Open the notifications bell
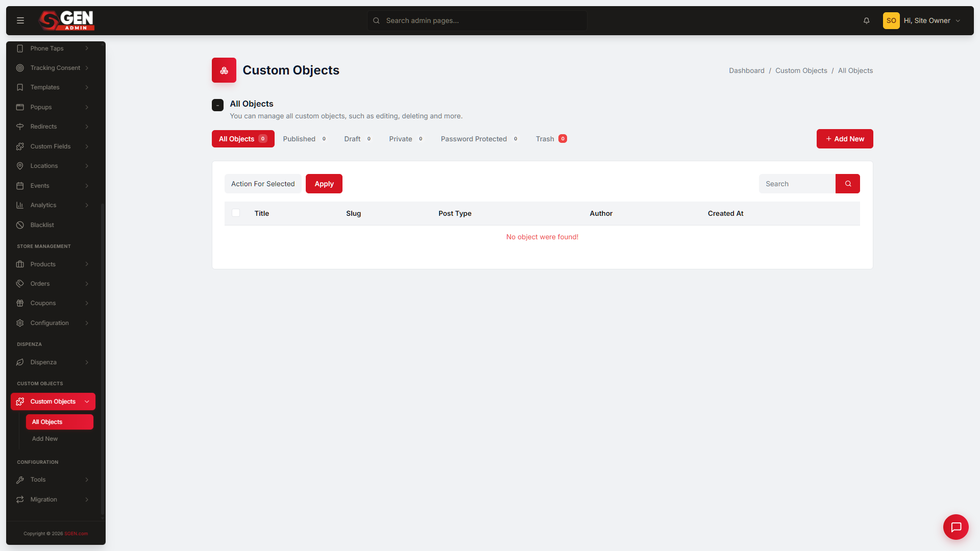 (866, 20)
